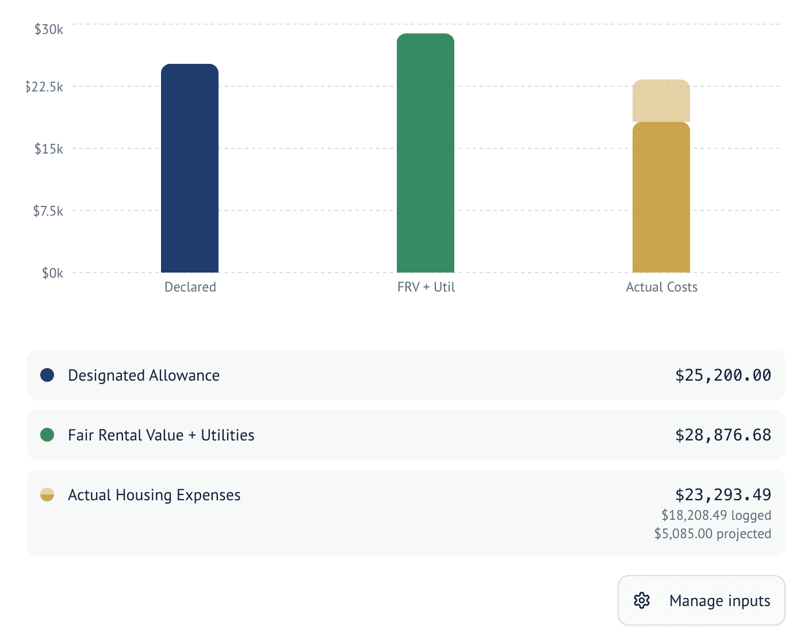812x644 pixels.
Task: Click the $23,293.49 total
Action: click(x=723, y=495)
